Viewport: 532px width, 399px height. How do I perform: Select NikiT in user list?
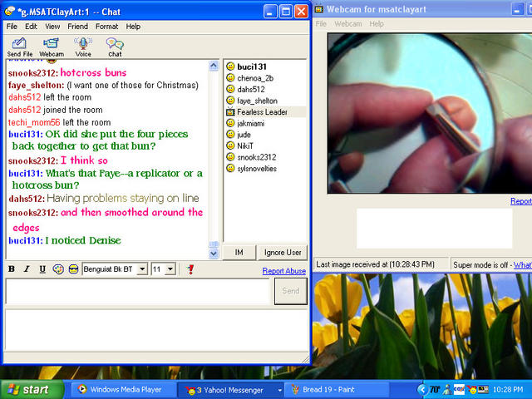[245, 146]
